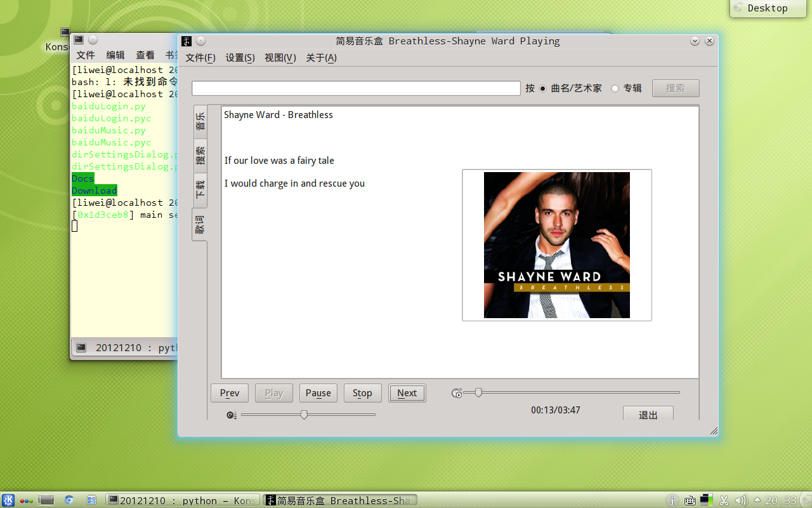The image size is (812, 508).
Task: Switch to the 搜索 side tab
Action: (200, 156)
